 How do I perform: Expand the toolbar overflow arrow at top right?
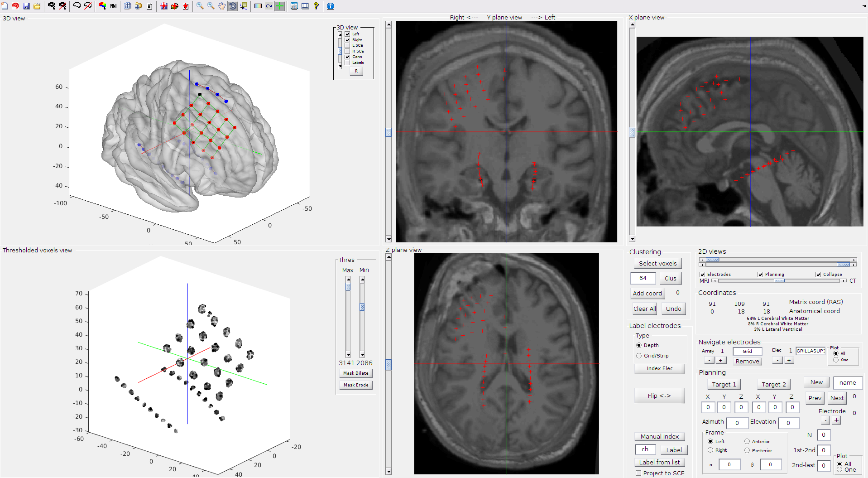coord(864,6)
